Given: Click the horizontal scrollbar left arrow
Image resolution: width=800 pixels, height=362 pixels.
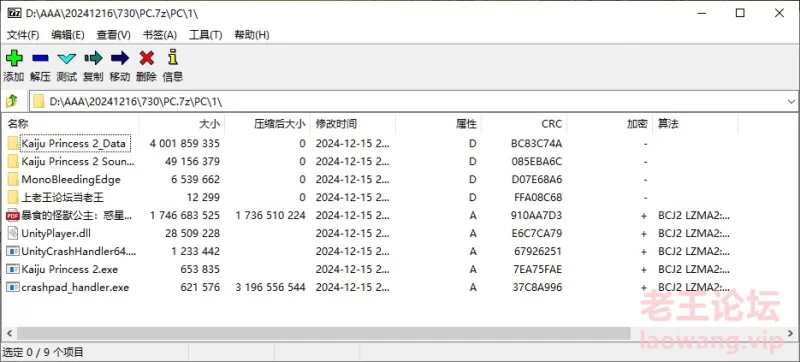Looking at the screenshot, I should tap(9, 333).
